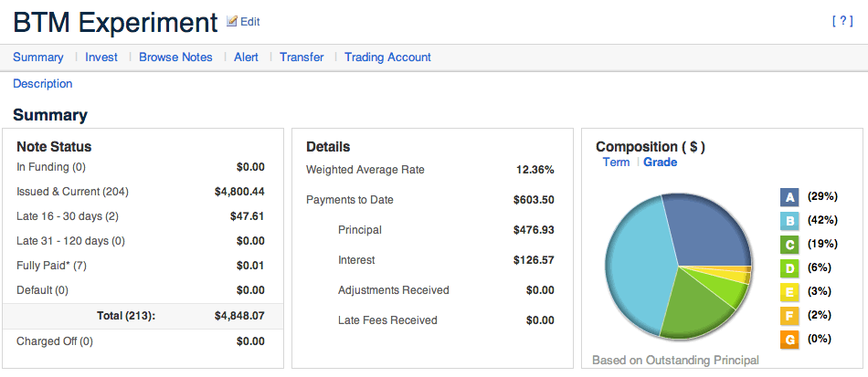Open the Alert section
Viewport: 868px width, 377px height.
point(247,57)
